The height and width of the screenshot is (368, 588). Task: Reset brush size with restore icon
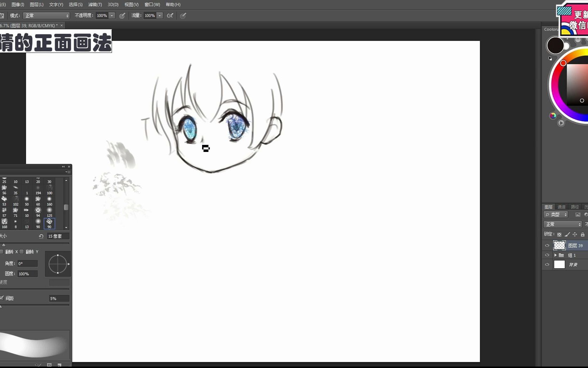pyautogui.click(x=41, y=236)
